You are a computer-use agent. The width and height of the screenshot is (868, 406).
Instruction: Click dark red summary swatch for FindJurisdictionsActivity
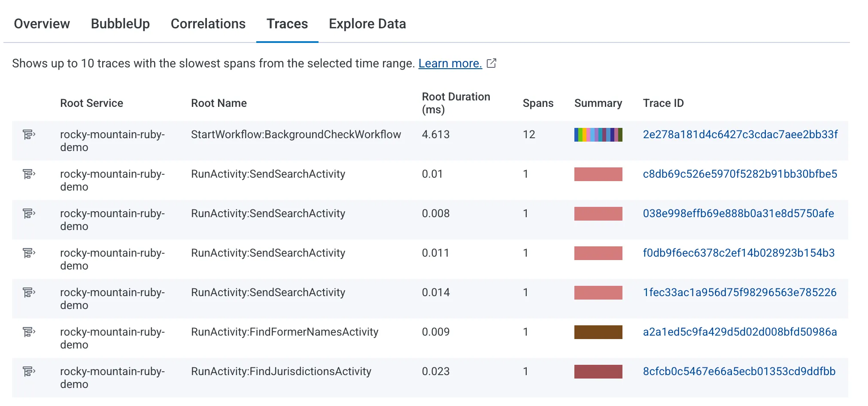coord(598,372)
